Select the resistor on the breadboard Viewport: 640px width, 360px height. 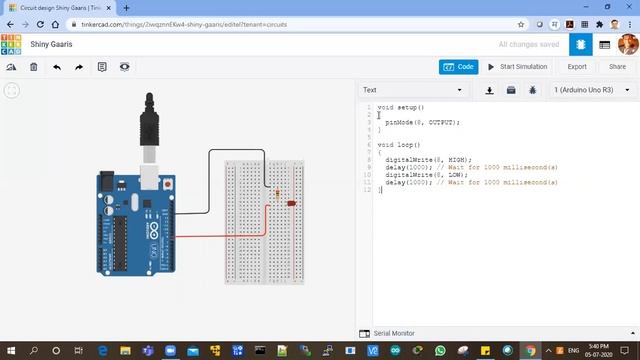pos(278,195)
